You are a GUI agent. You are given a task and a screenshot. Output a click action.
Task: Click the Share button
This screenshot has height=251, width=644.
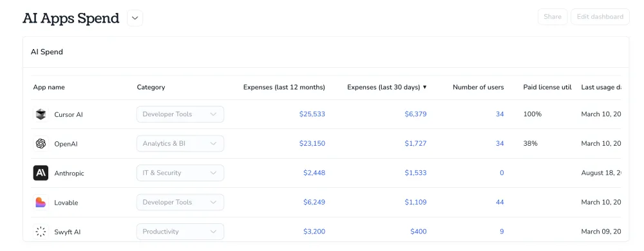pyautogui.click(x=553, y=17)
